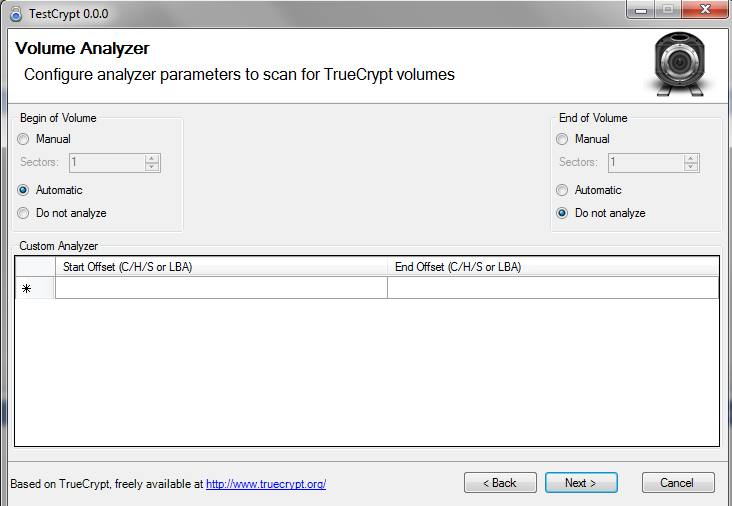The image size is (732, 506).
Task: Choose Do not analyze for Begin of Volume
Action: pyautogui.click(x=23, y=213)
